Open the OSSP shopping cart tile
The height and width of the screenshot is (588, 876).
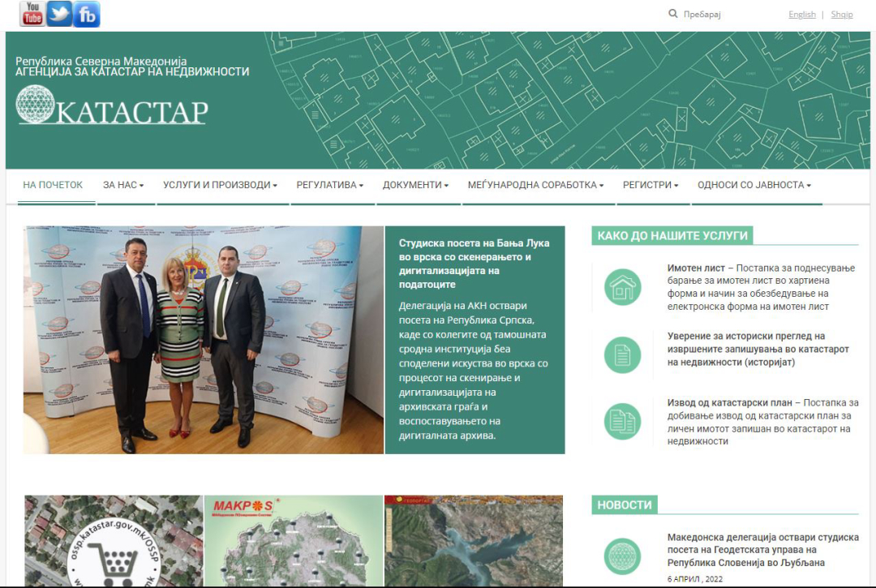pyautogui.click(x=114, y=540)
